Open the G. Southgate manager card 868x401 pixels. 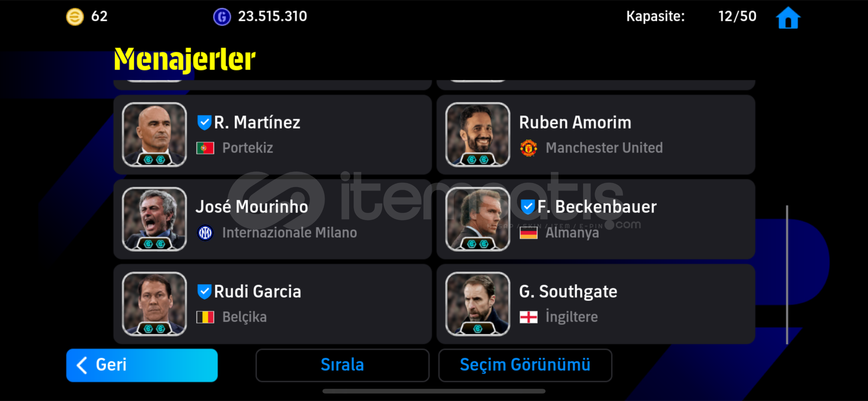pyautogui.click(x=596, y=304)
